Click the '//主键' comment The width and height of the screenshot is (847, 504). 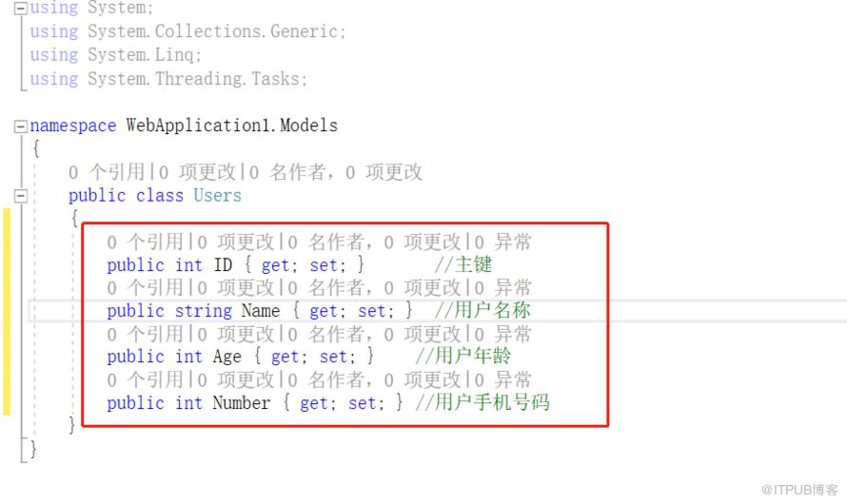click(x=463, y=264)
